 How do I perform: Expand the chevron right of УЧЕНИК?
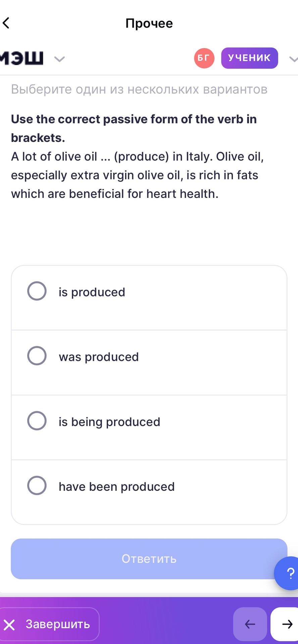pyautogui.click(x=293, y=59)
